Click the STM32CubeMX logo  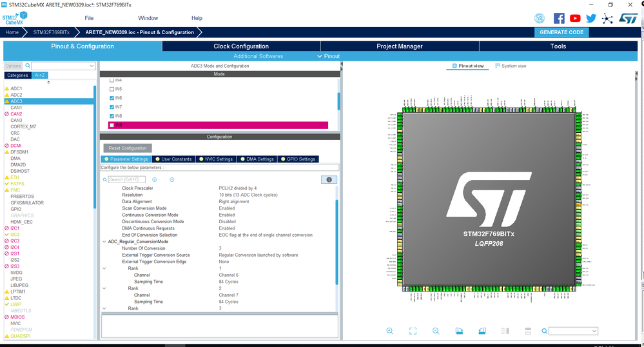pyautogui.click(x=15, y=19)
